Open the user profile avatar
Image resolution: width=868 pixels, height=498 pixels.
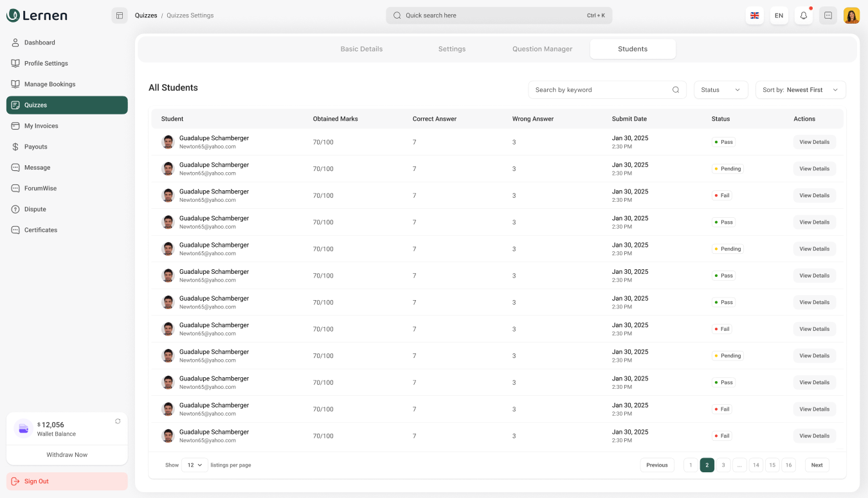click(x=851, y=15)
